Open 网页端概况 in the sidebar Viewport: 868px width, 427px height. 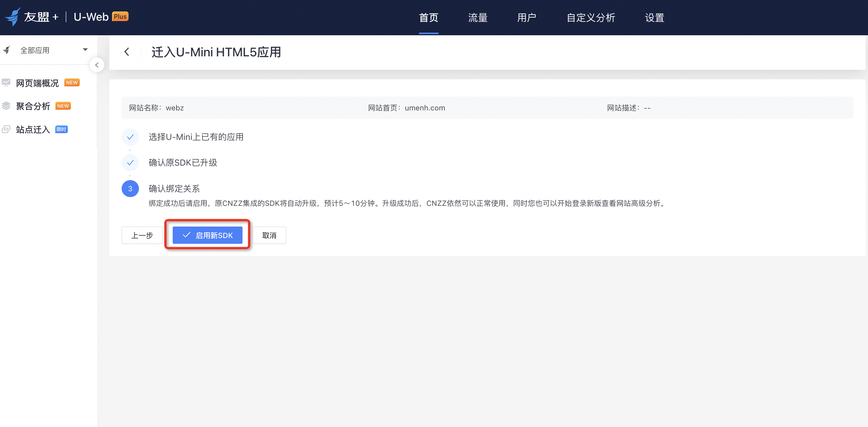coord(37,83)
